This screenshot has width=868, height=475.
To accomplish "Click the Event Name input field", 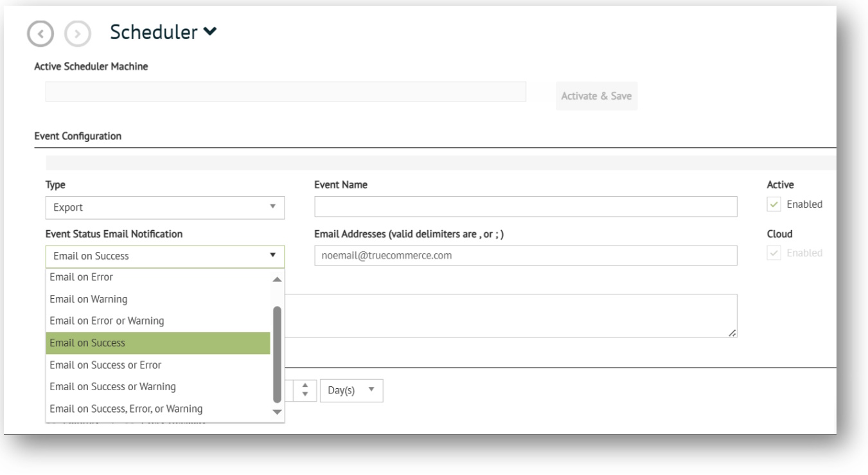I will [x=525, y=207].
